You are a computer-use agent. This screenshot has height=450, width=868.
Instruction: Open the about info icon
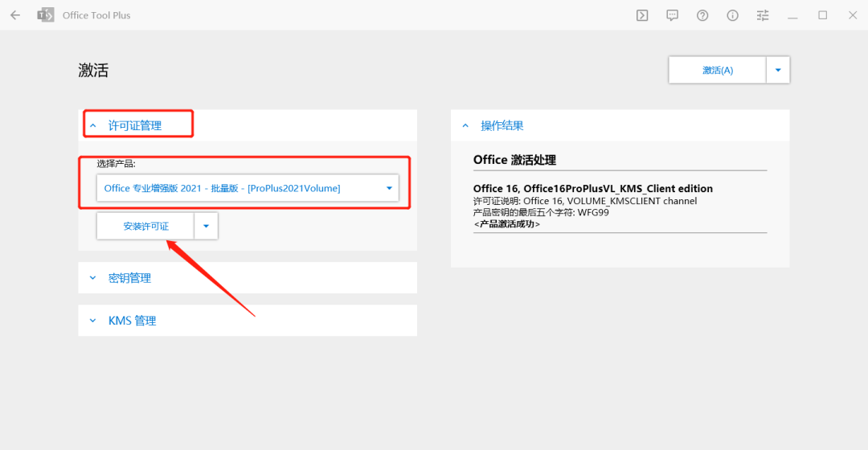point(732,15)
